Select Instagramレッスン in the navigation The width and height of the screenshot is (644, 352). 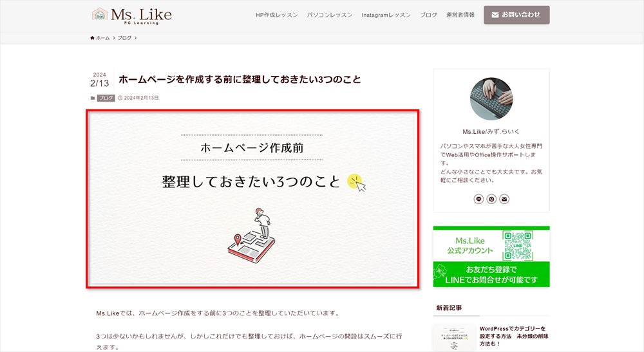click(x=386, y=15)
